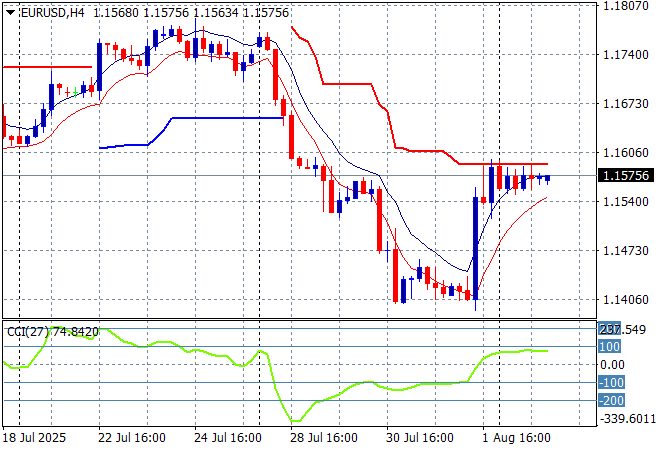This screenshot has height=450, width=660.
Task: Select the 30 Jul 16:00 time label
Action: [420, 438]
